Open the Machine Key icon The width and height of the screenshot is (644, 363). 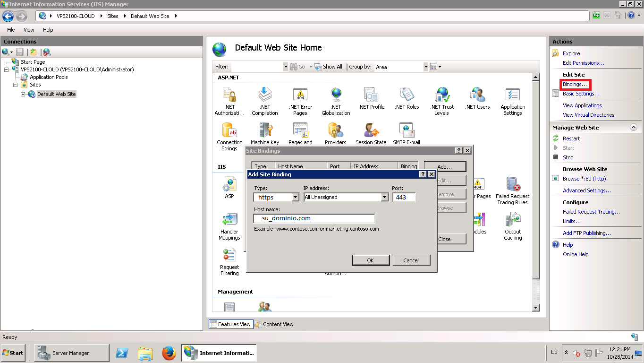point(265,134)
